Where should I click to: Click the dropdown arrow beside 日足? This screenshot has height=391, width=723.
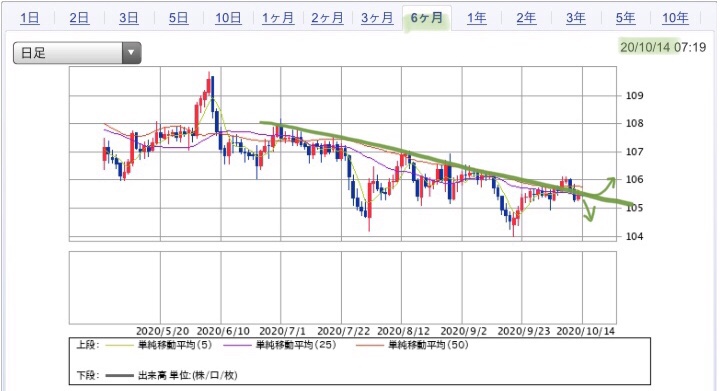tap(131, 53)
